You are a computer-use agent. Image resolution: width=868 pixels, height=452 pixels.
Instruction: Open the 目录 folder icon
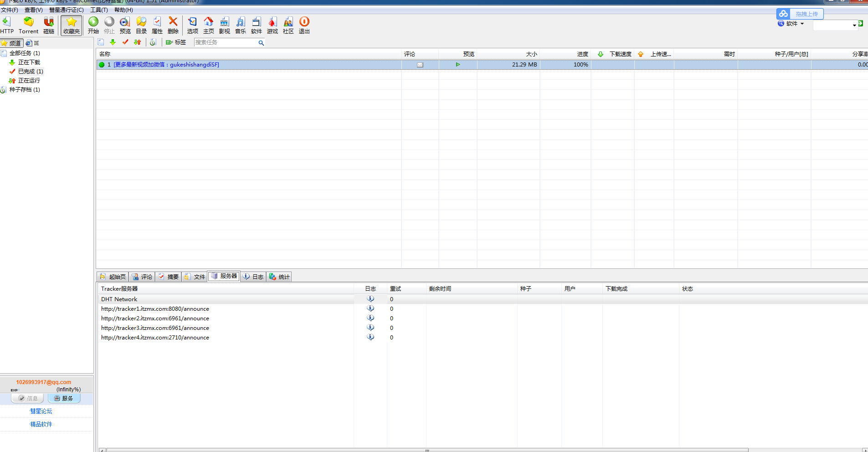(141, 25)
